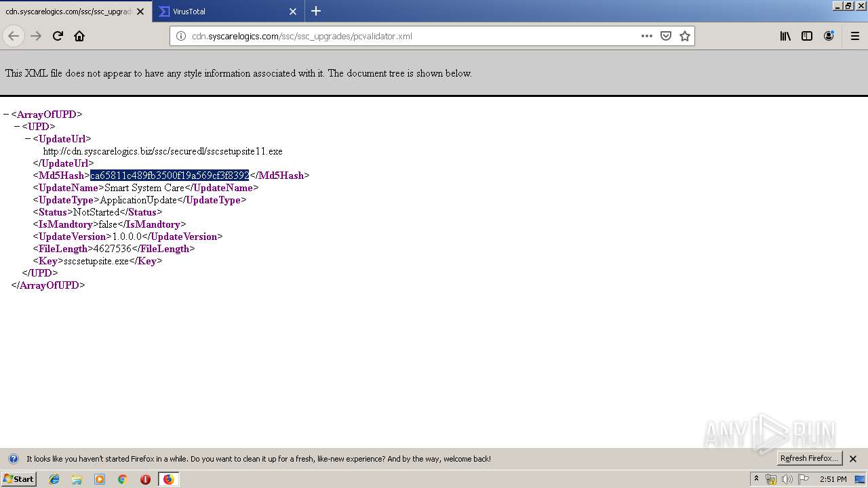Click the notification bar question icon
Screen dimensions: 868x488
(x=13, y=459)
